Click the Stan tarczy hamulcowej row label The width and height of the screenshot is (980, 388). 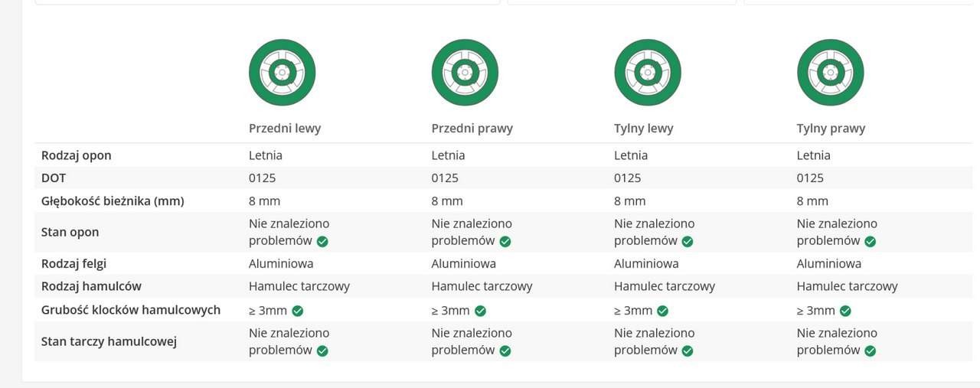(109, 341)
